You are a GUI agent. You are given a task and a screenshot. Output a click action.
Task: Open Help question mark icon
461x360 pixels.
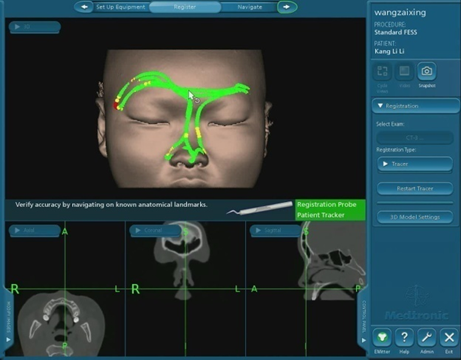click(x=404, y=338)
